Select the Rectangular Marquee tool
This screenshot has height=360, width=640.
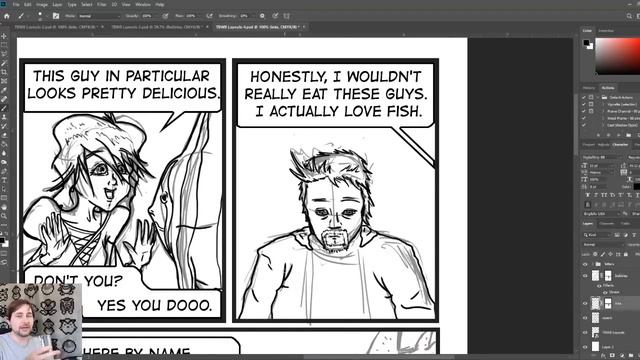click(x=4, y=45)
